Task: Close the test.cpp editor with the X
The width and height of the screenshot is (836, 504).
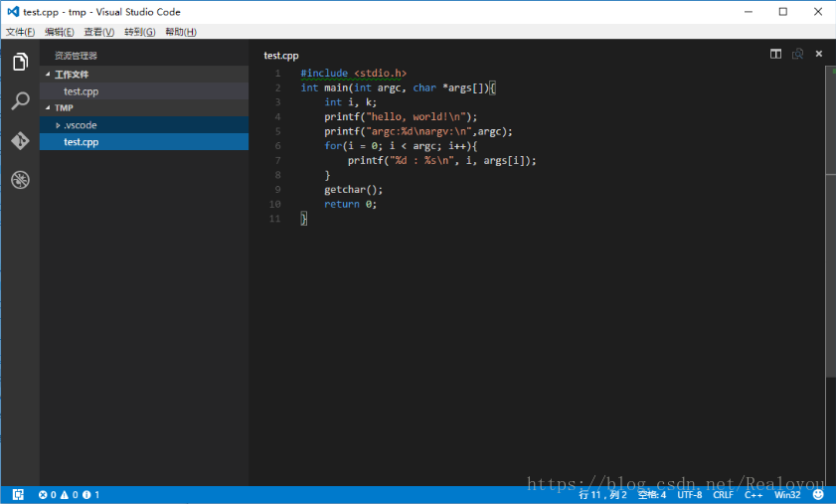Action: pos(819,54)
